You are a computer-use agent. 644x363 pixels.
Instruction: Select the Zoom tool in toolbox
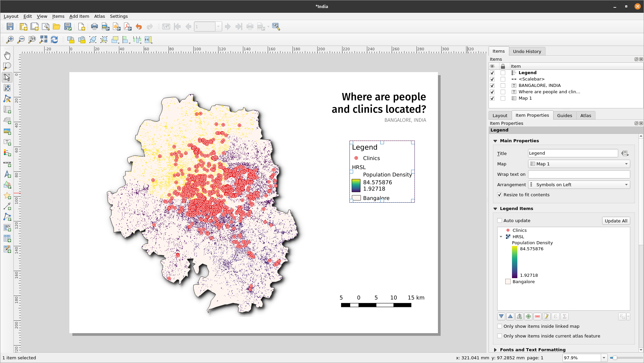tap(7, 66)
